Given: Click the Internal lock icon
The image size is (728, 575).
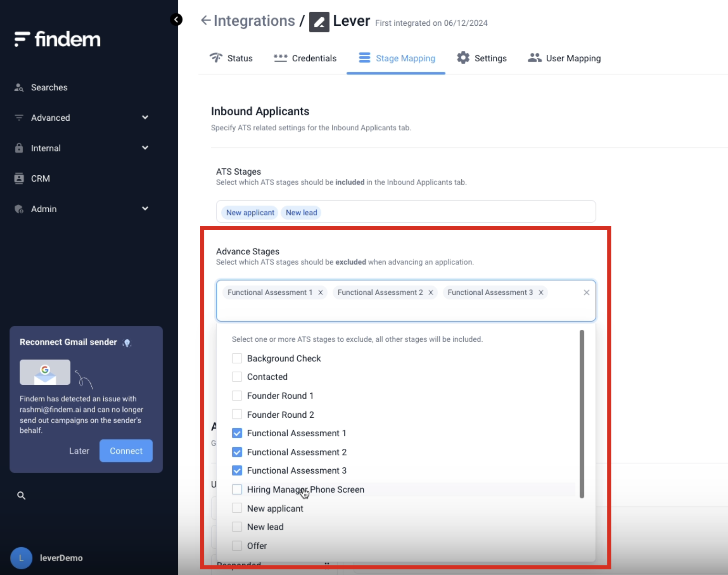Looking at the screenshot, I should (19, 148).
